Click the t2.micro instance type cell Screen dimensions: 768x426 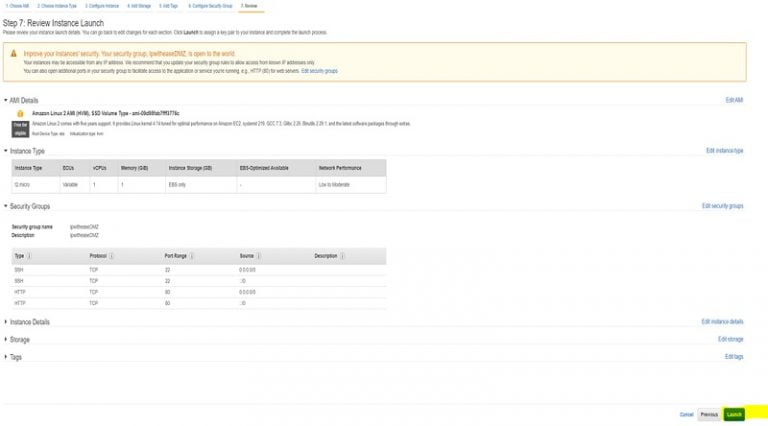(x=22, y=185)
